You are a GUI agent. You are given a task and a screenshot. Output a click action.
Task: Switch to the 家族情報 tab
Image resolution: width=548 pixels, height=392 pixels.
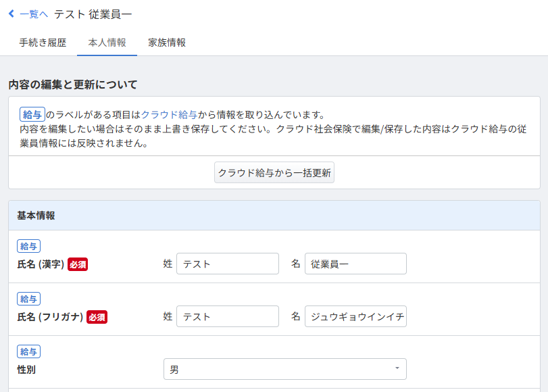pyautogui.click(x=167, y=43)
